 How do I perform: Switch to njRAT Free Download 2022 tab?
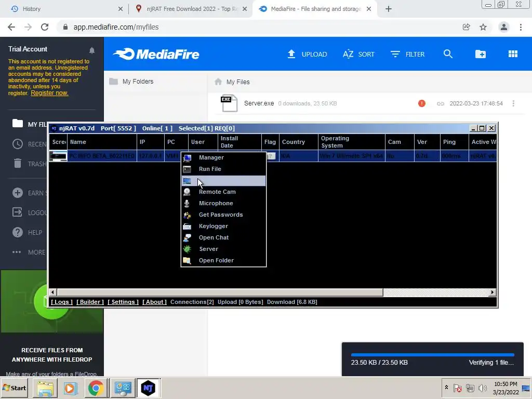coord(192,9)
